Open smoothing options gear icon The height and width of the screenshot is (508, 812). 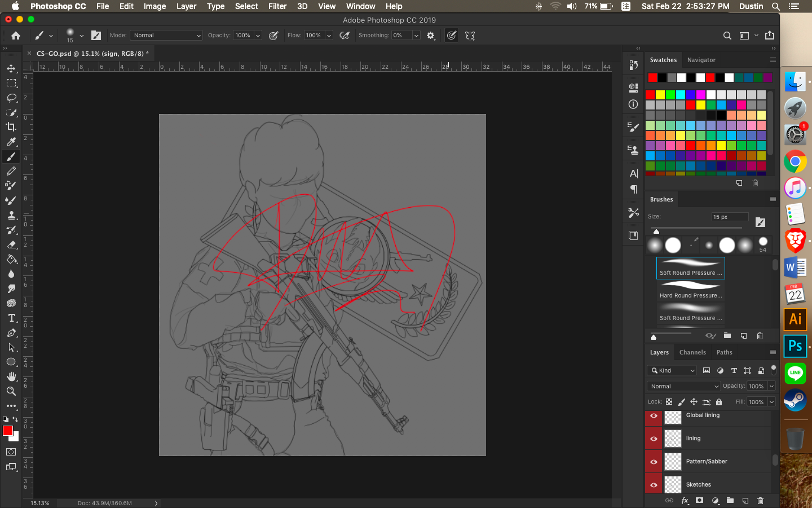pyautogui.click(x=431, y=36)
